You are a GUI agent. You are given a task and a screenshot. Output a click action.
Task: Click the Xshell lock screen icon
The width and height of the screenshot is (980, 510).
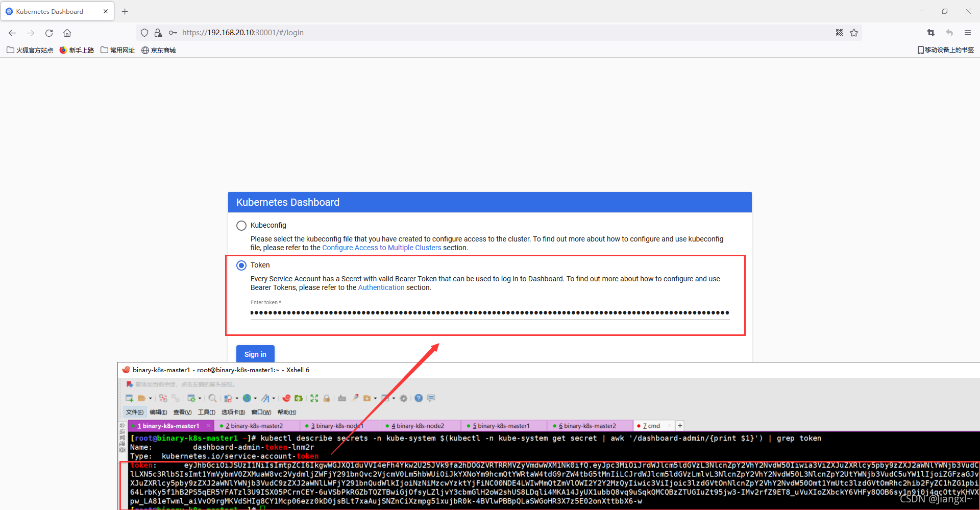[327, 398]
